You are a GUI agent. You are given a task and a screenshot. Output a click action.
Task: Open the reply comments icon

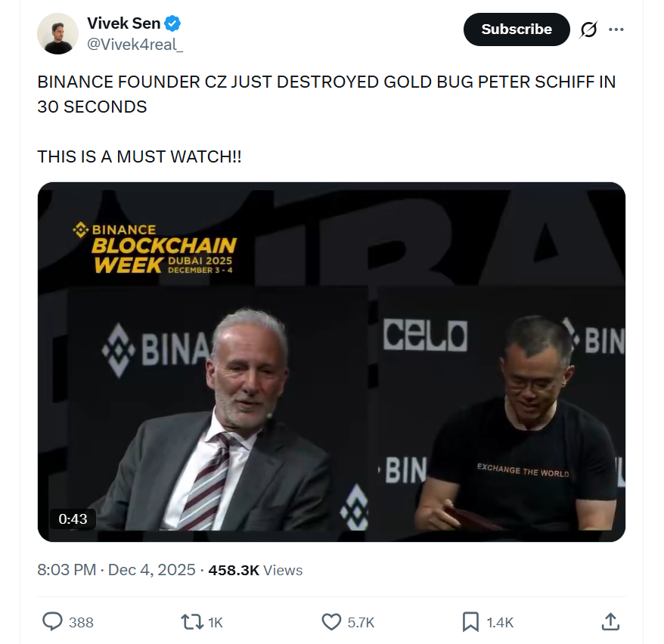[51, 621]
